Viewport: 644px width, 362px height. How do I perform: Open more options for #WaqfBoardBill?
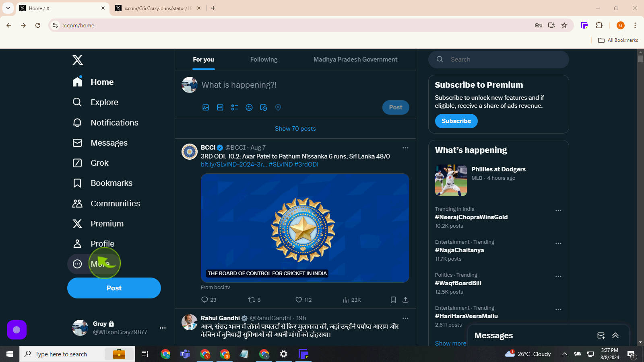(558, 277)
